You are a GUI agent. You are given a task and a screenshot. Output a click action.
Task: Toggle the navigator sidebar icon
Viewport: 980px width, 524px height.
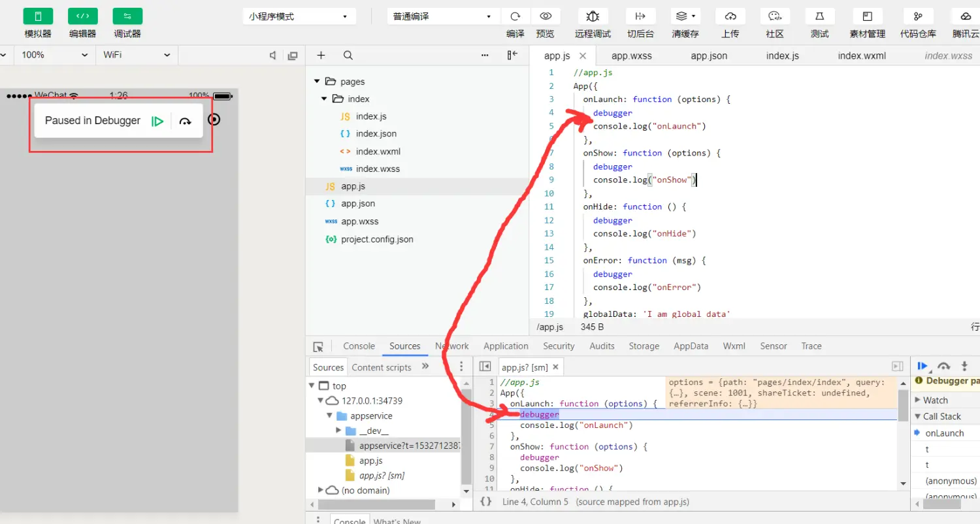tap(485, 367)
